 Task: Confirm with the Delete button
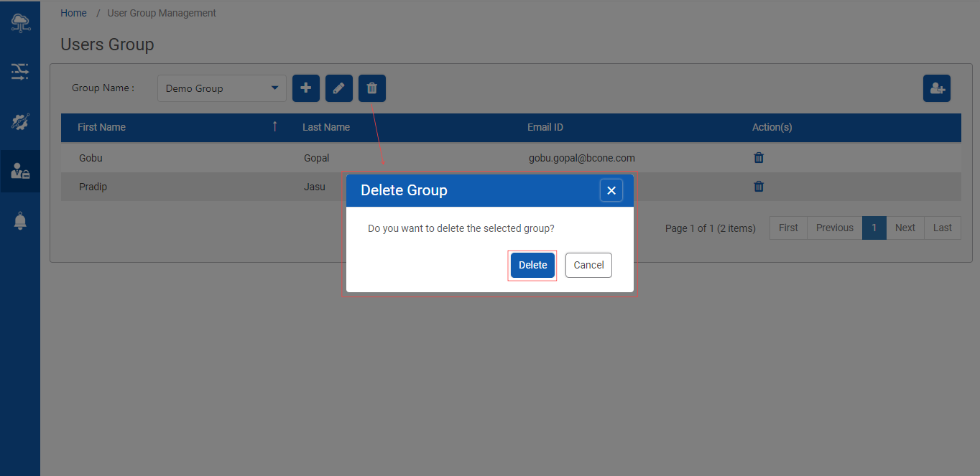tap(533, 265)
